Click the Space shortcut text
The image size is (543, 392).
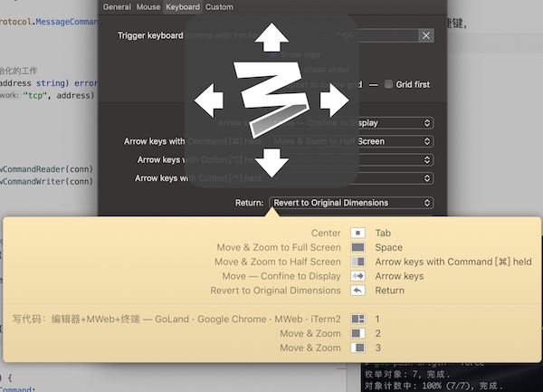point(389,247)
